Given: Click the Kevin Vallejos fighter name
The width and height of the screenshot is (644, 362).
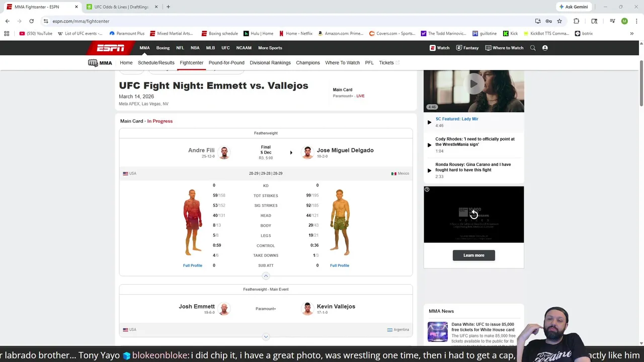Looking at the screenshot, I should 336,306.
